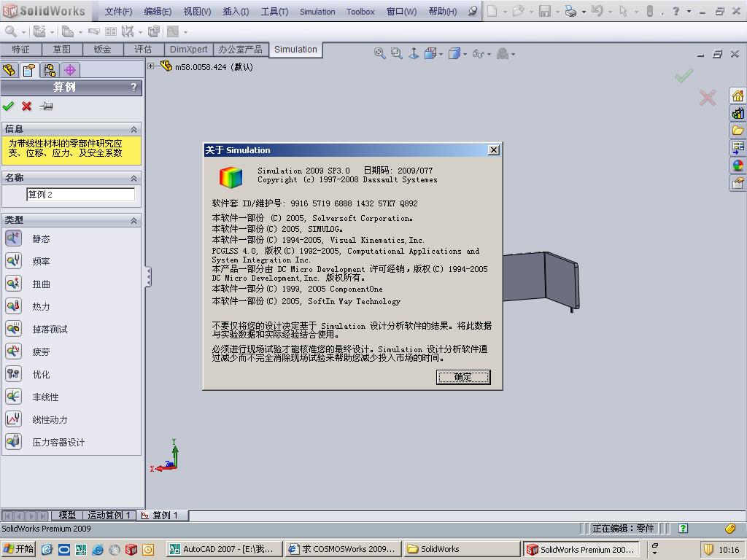Choose the 热力 (thermal) study type
This screenshot has width=747, height=560.
point(13,306)
